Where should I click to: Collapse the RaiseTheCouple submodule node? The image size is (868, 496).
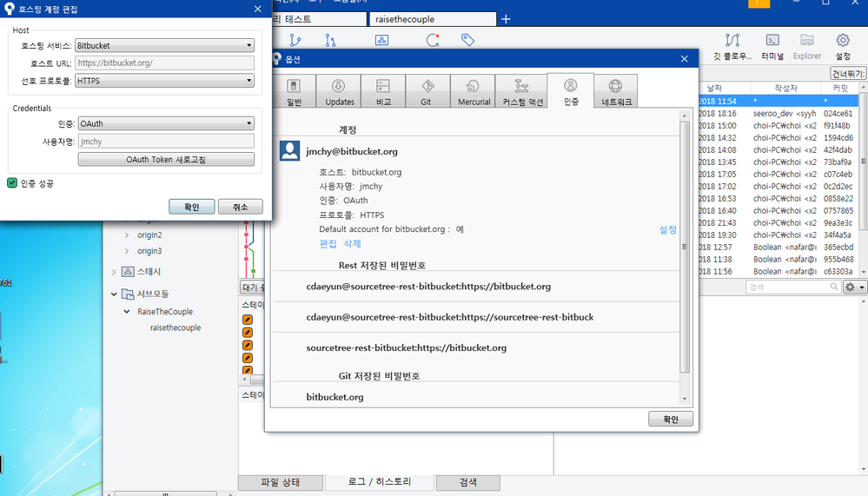(127, 312)
